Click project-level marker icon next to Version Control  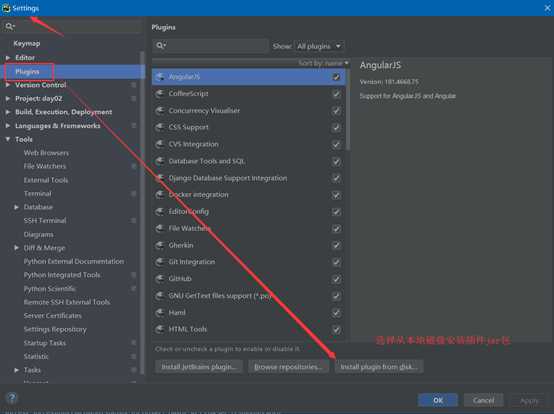pyautogui.click(x=133, y=85)
